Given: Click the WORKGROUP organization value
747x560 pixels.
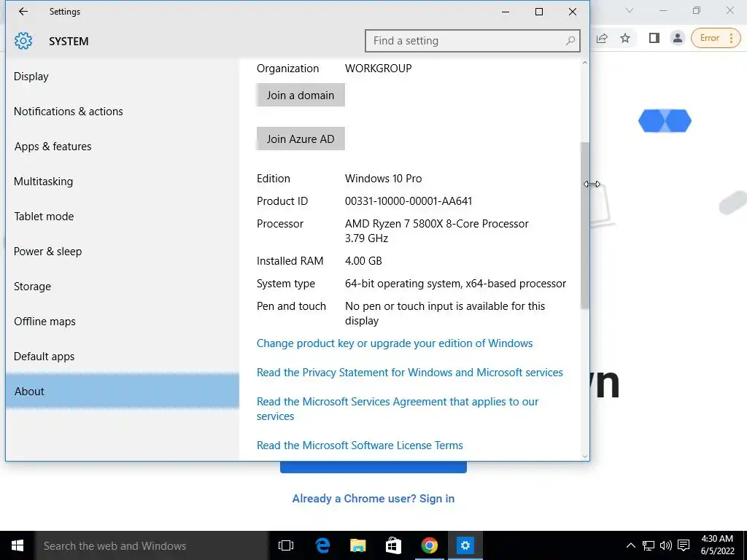Looking at the screenshot, I should coord(379,68).
